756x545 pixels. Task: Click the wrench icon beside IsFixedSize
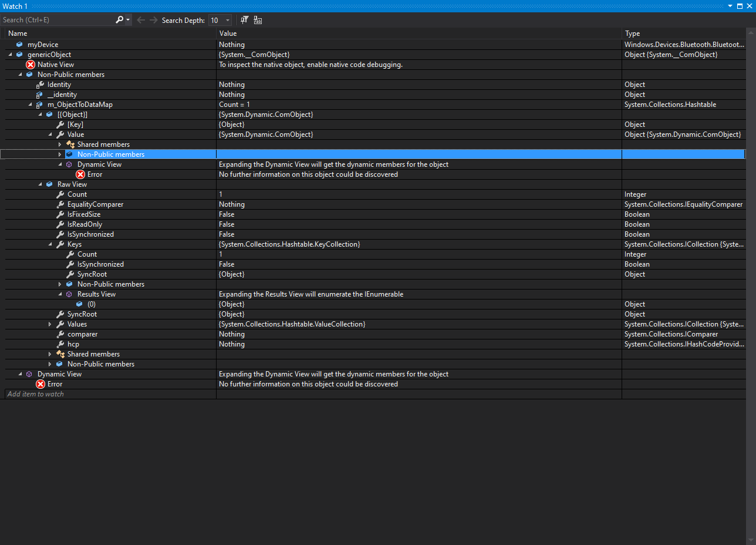click(x=60, y=214)
